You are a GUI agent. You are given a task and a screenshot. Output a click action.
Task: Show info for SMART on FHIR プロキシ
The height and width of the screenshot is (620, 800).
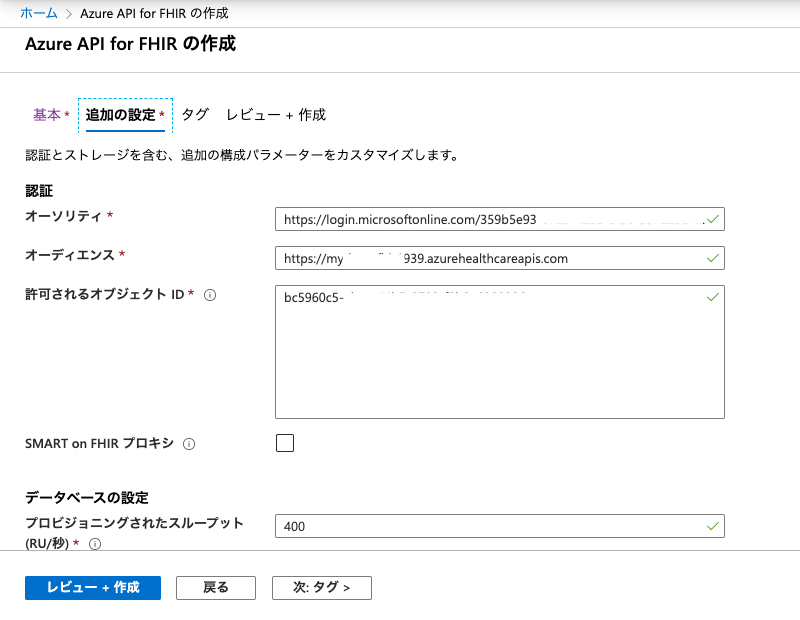(x=189, y=444)
